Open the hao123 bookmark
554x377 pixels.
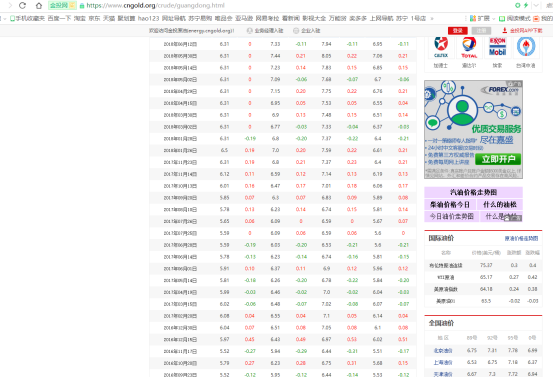(x=148, y=18)
